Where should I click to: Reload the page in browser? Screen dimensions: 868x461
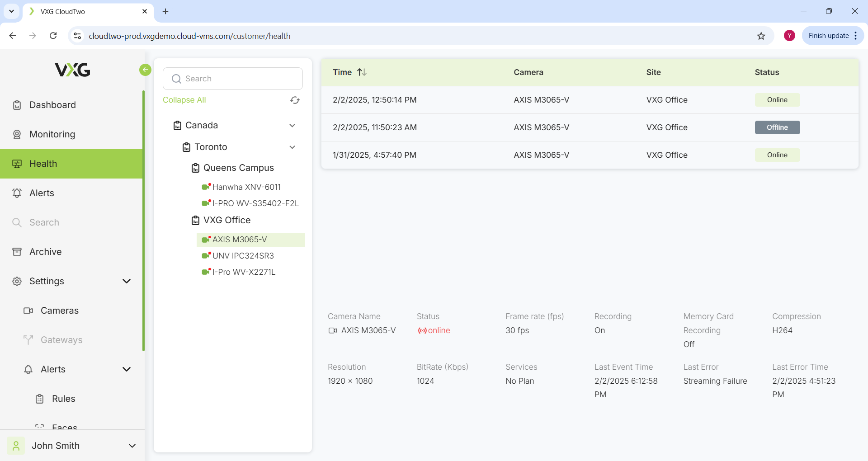53,36
